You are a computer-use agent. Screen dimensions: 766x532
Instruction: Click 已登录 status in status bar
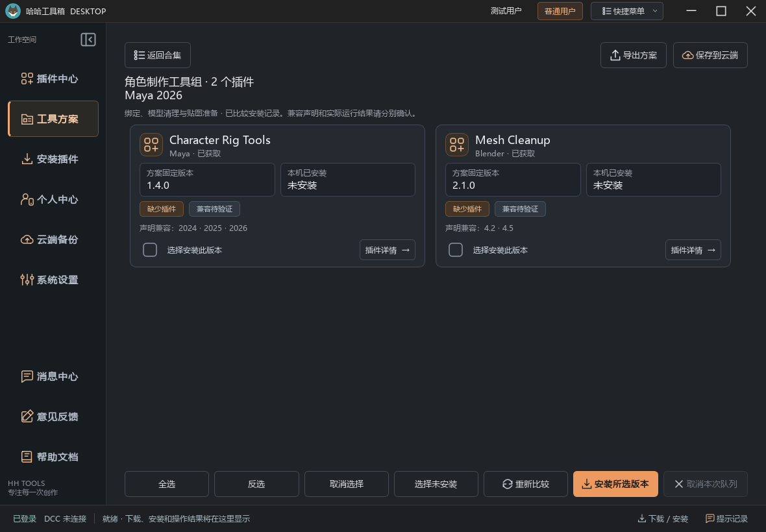[25, 519]
